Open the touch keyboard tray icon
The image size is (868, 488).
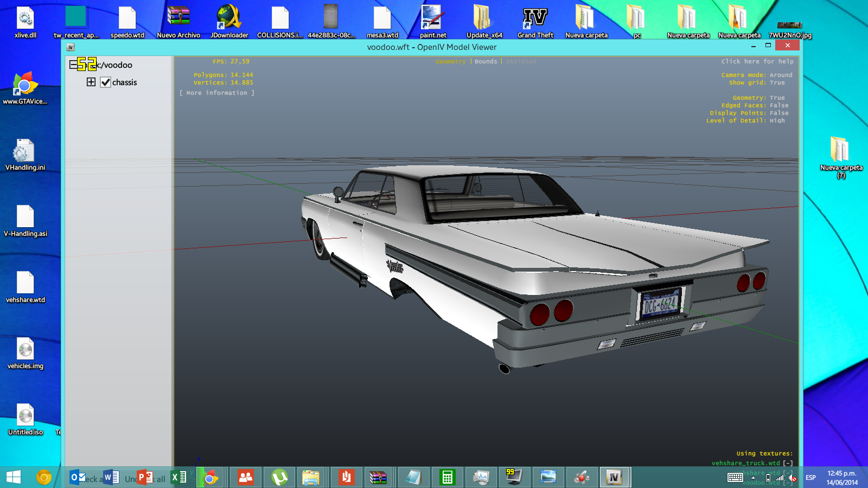click(735, 478)
